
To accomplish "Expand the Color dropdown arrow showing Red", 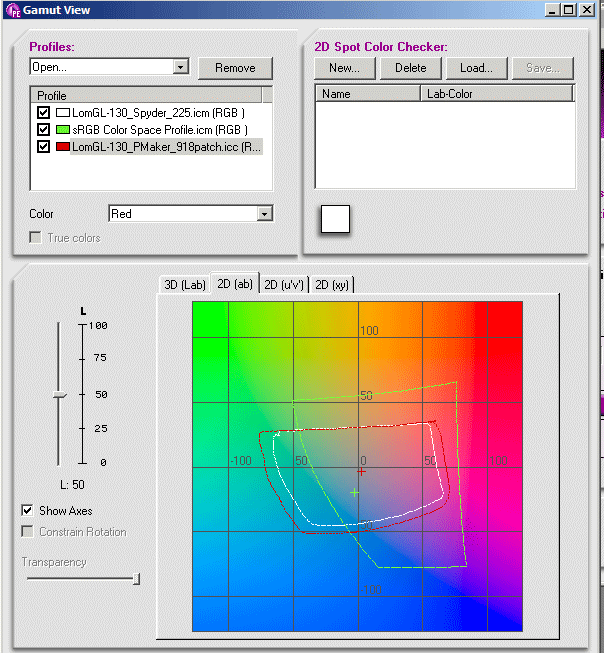I will click(x=264, y=214).
